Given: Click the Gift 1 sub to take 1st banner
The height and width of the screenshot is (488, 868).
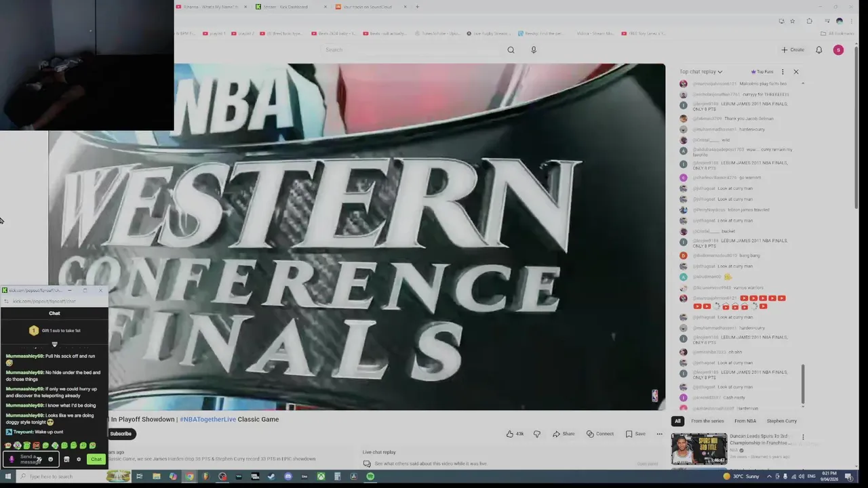Looking at the screenshot, I should 54,331.
